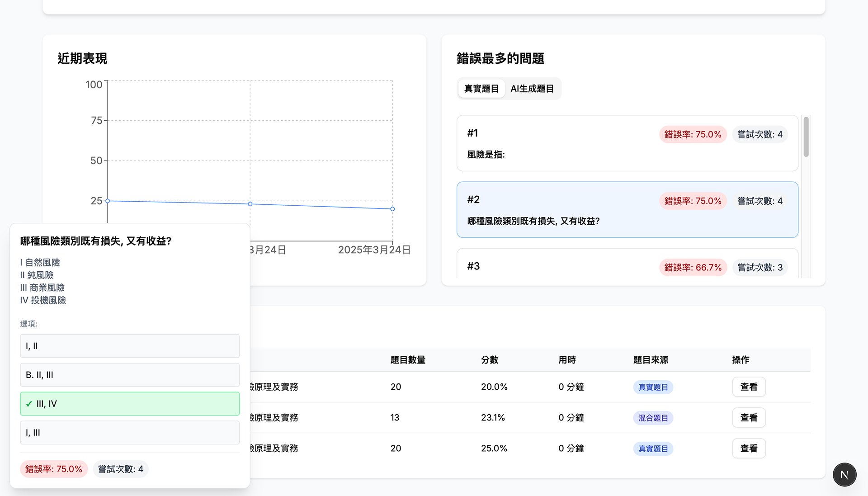
Task: Click the 真實題目 badge in the first row
Action: pos(653,387)
